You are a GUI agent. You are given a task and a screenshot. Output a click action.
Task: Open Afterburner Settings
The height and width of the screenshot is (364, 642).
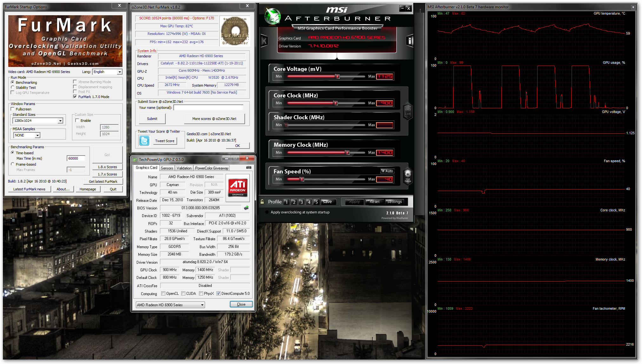point(394,202)
